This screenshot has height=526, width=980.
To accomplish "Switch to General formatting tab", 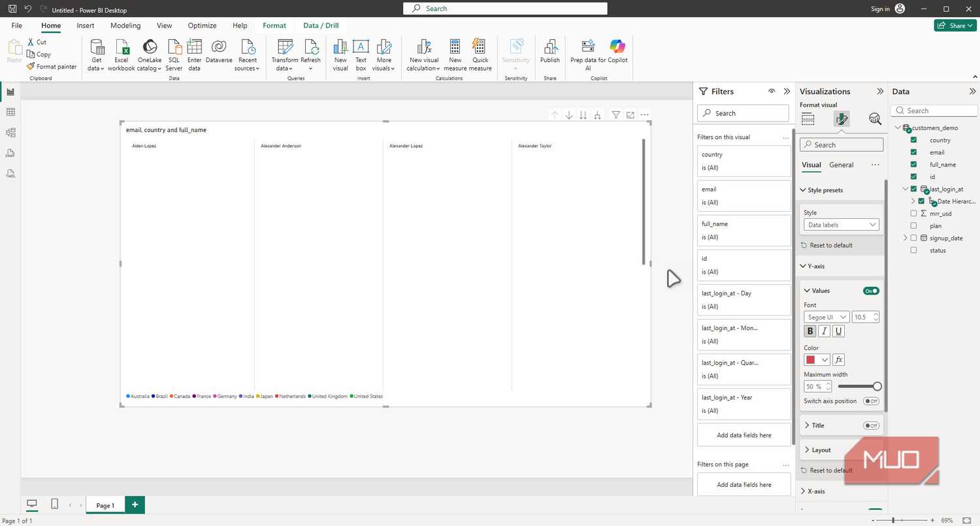I will point(841,165).
